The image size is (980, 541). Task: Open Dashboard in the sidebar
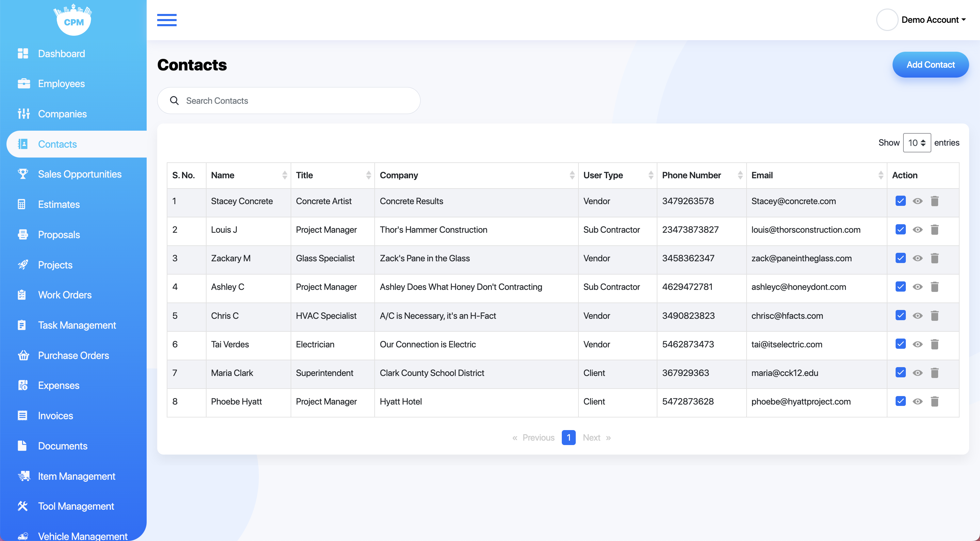click(x=61, y=54)
